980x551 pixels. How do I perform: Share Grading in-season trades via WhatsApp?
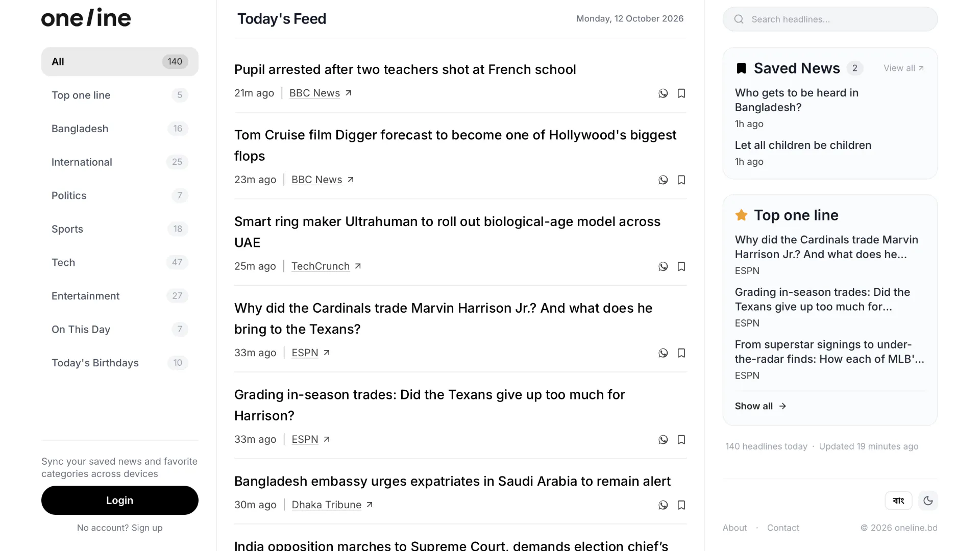(x=663, y=440)
